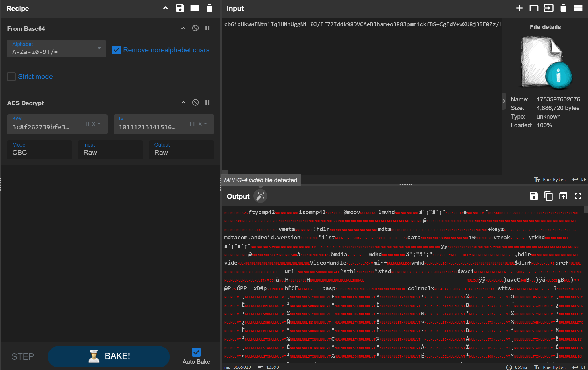Save the recipe using the disk icon
588x370 pixels.
tap(180, 8)
